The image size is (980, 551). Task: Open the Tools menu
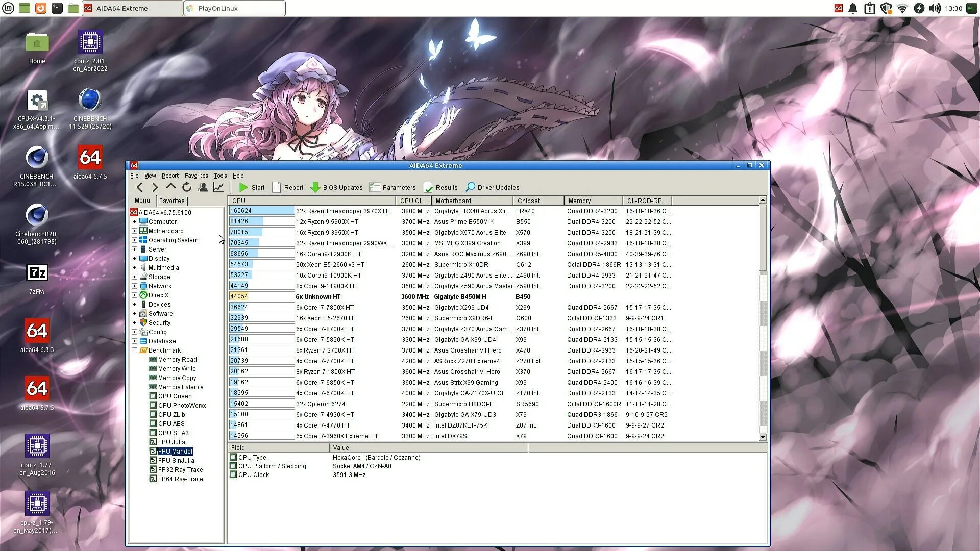point(220,176)
